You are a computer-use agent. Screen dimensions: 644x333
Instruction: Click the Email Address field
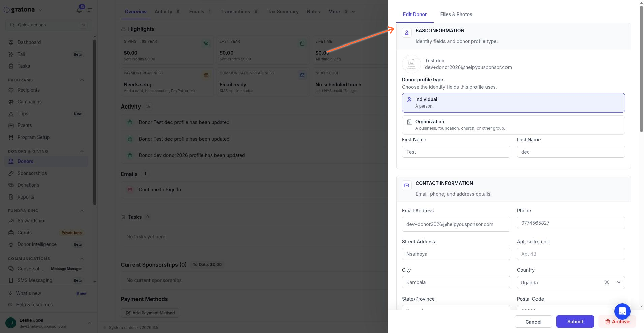coord(456,224)
